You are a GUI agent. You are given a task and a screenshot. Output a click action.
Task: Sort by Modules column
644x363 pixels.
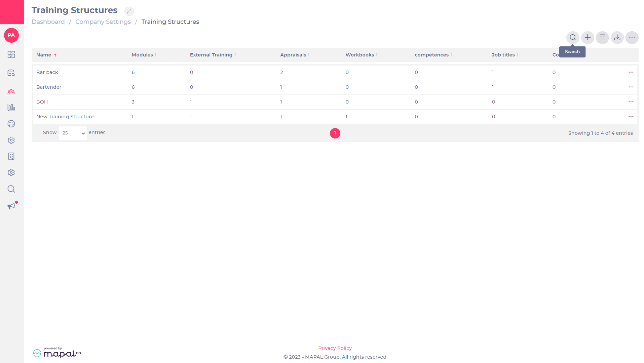tap(144, 55)
